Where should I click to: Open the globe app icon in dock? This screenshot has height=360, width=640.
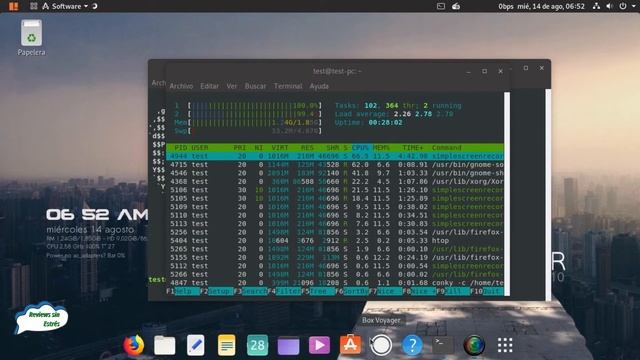(474, 345)
